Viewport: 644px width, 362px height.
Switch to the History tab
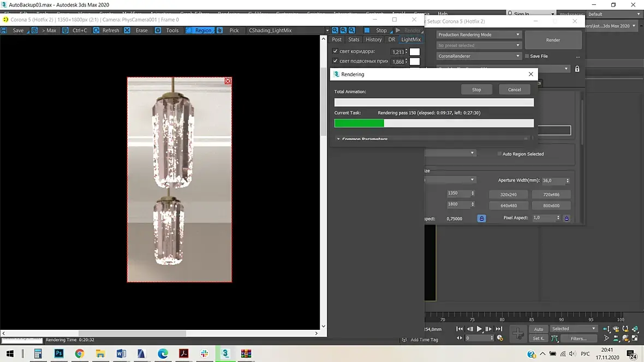(x=373, y=39)
